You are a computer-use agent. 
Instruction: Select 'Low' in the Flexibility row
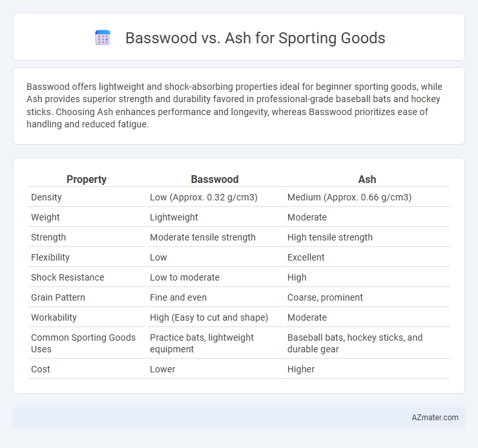158,257
